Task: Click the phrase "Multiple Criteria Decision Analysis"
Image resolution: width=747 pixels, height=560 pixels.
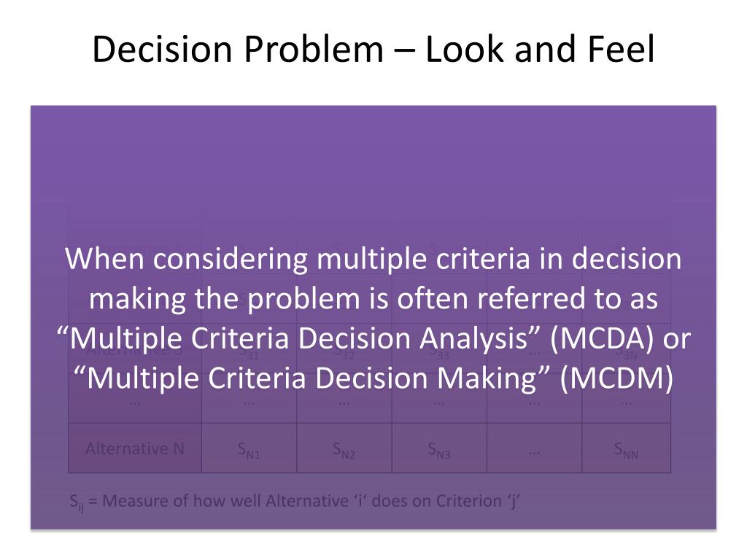Action: click(299, 338)
